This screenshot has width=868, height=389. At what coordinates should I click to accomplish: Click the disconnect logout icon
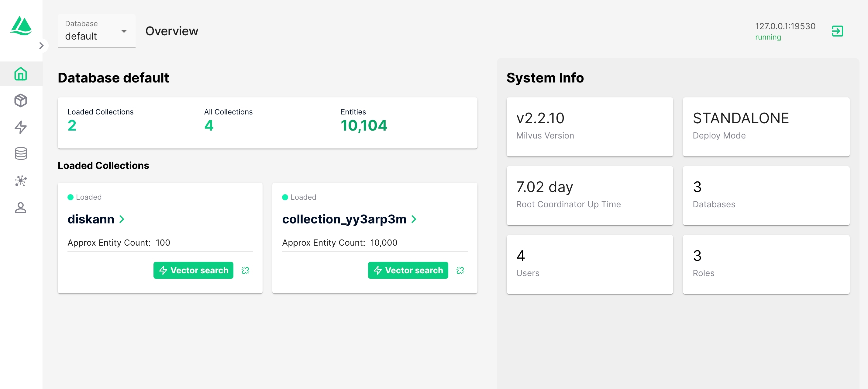[x=837, y=31]
